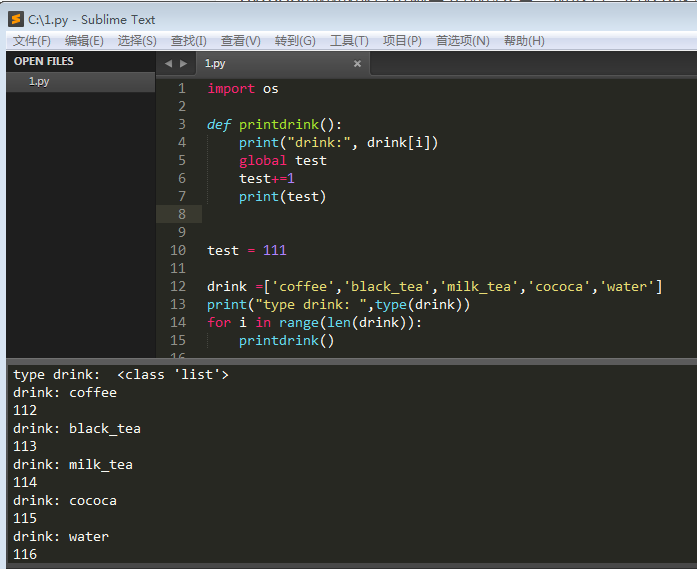
Task: Open the 帮助(H) menu
Action: (x=524, y=41)
